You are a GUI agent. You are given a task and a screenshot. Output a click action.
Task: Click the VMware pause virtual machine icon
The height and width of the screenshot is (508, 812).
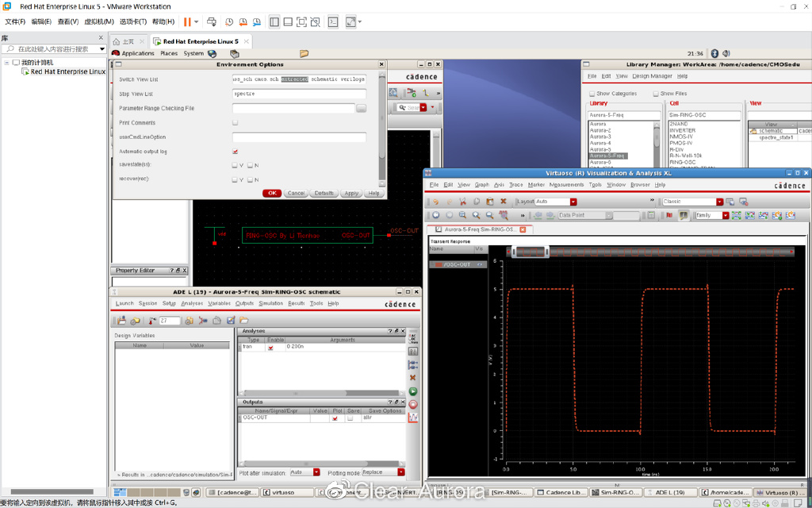[187, 21]
